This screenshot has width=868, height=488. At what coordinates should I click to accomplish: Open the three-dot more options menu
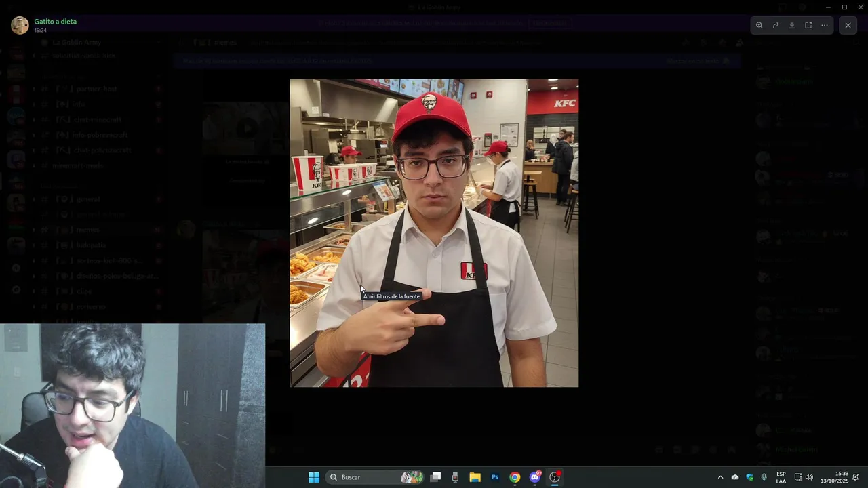[825, 25]
